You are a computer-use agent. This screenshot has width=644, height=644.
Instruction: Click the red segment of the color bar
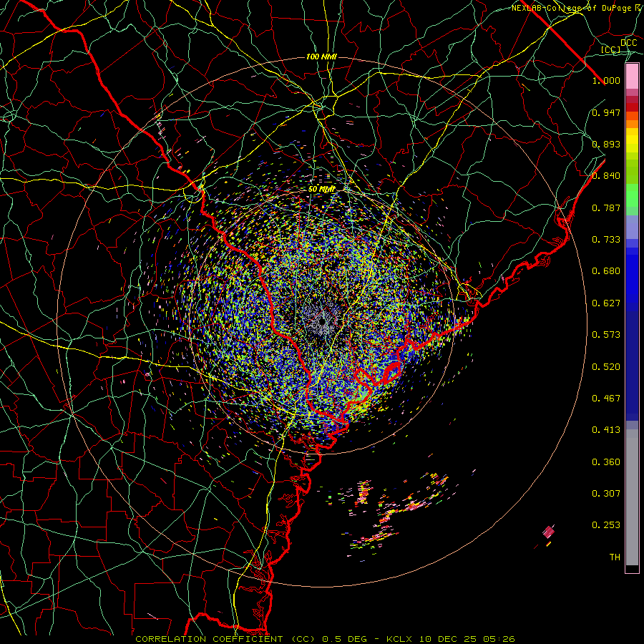click(632, 107)
